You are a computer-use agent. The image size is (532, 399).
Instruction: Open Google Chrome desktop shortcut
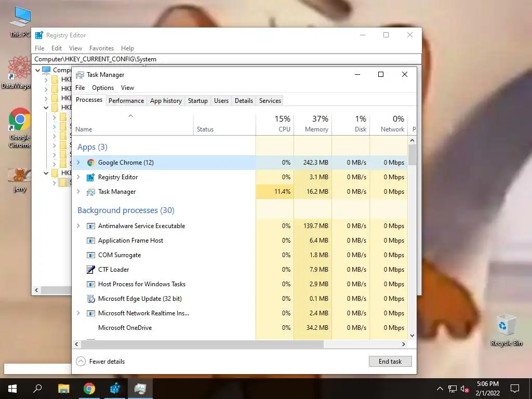20,128
